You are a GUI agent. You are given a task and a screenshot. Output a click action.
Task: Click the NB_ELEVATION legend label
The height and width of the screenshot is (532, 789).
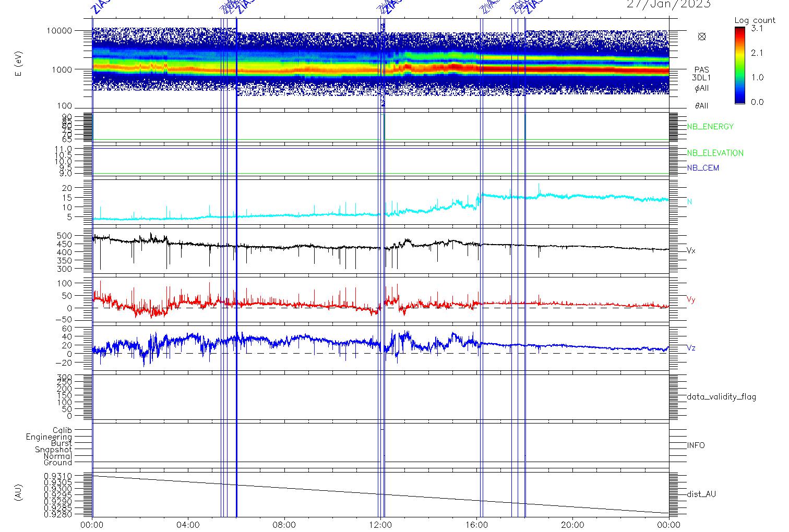coord(715,153)
